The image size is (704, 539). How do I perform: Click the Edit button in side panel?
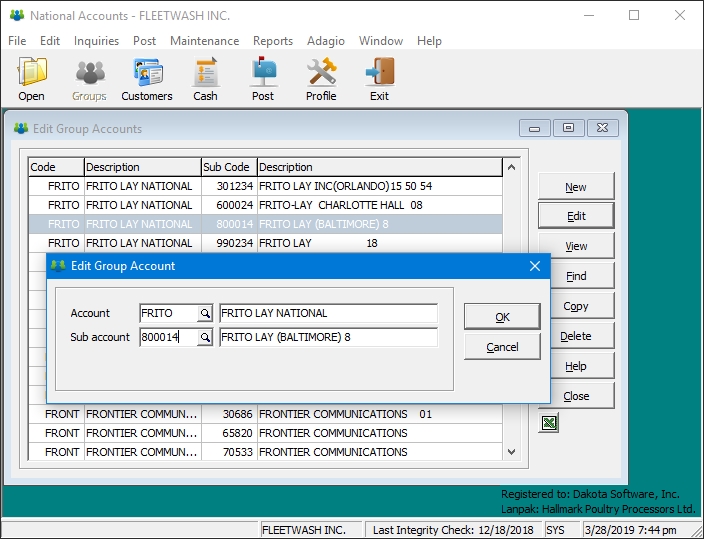coord(576,216)
